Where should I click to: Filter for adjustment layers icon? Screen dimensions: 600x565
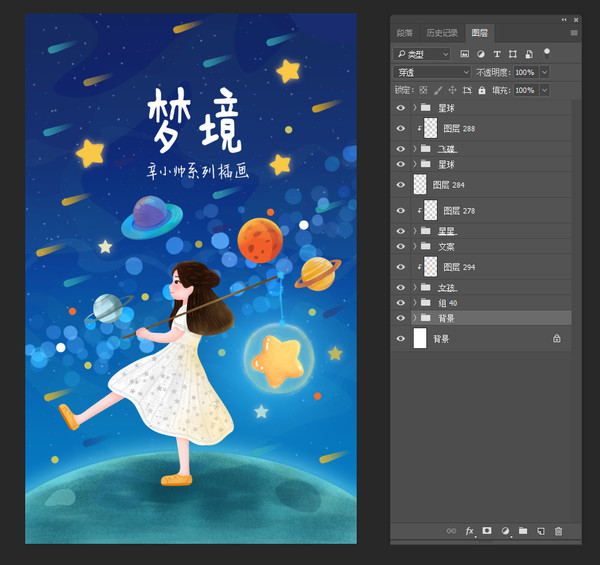(x=481, y=54)
